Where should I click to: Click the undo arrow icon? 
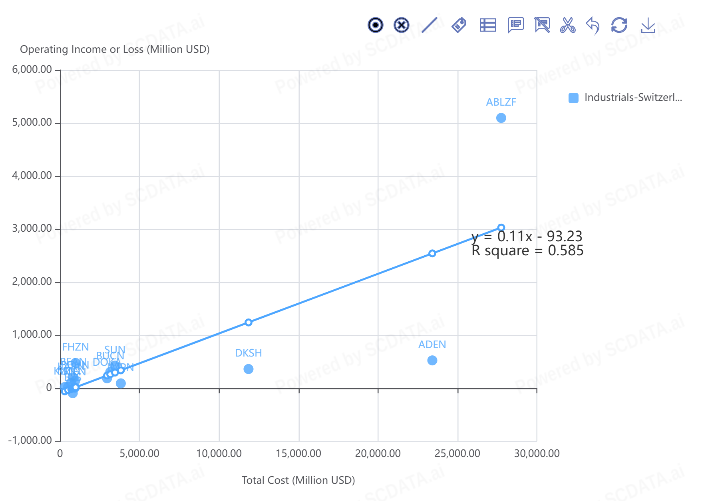point(593,25)
